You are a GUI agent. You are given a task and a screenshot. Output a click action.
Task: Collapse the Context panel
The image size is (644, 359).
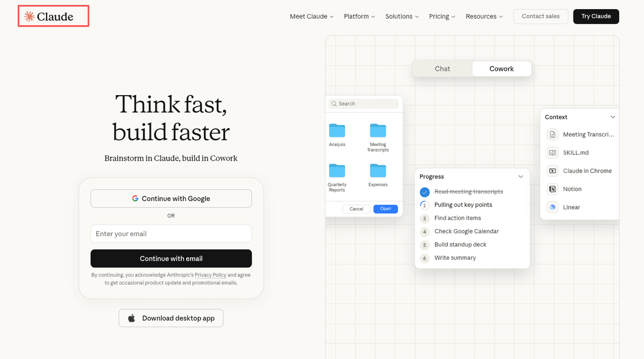coord(613,117)
